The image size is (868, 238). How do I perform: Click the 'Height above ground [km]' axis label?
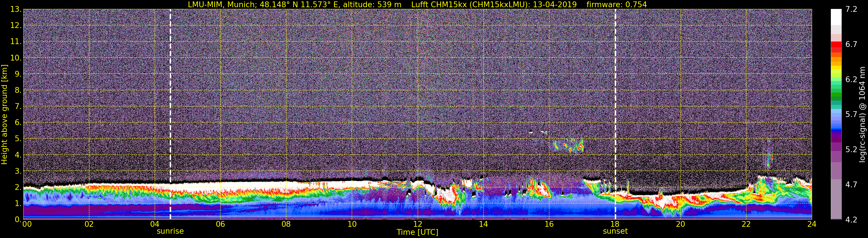pyautogui.click(x=4, y=115)
